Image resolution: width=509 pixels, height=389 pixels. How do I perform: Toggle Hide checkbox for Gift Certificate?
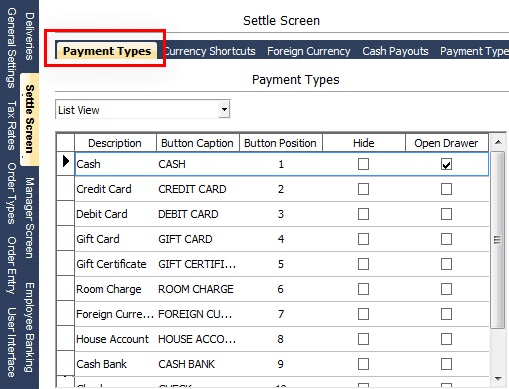[x=363, y=264]
